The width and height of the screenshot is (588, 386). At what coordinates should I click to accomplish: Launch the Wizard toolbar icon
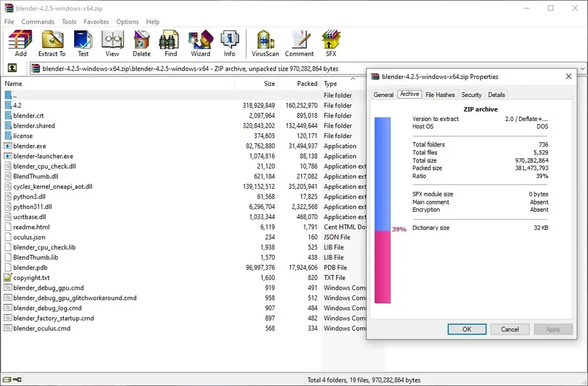[201, 43]
